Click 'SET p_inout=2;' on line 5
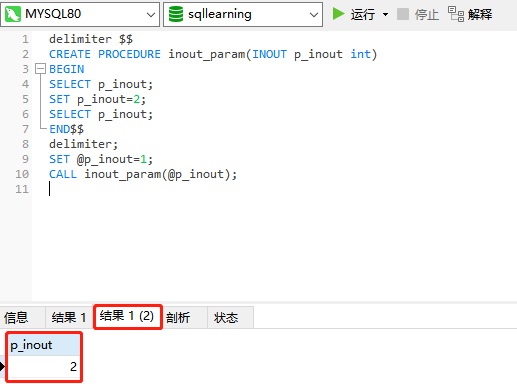The width and height of the screenshot is (517, 384). coord(97,99)
